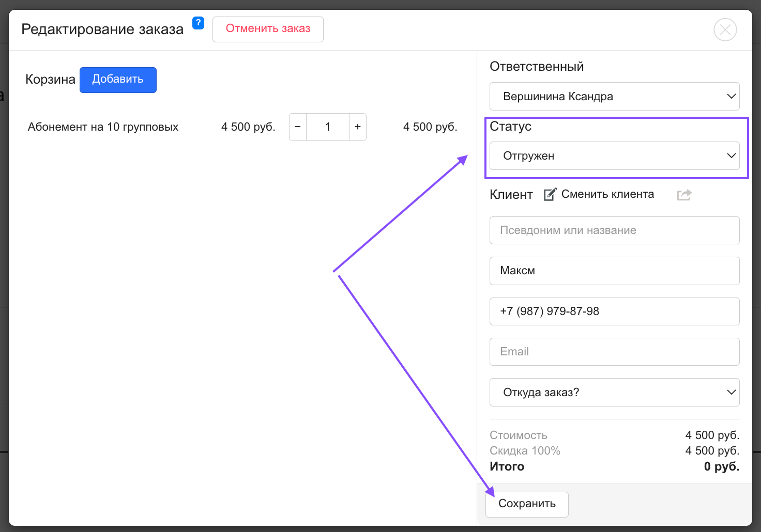Viewport: 761px width, 532px height.
Task: Expand the Статус dropdown showing Отгружен
Action: click(614, 156)
